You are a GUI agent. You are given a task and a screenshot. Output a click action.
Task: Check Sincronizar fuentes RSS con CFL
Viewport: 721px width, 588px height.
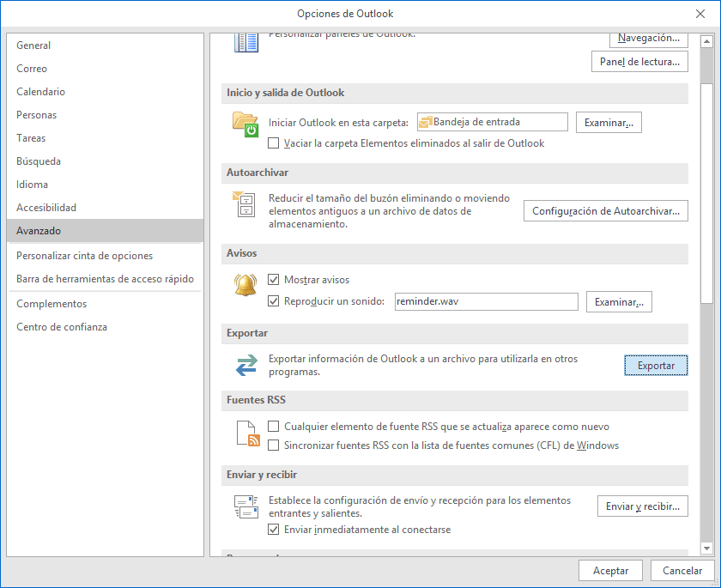click(x=273, y=445)
